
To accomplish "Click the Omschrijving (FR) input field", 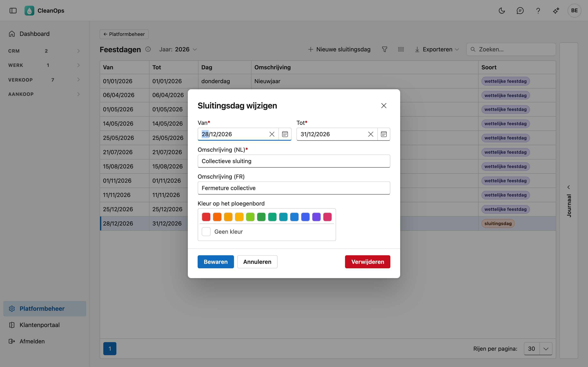I will click(x=294, y=188).
